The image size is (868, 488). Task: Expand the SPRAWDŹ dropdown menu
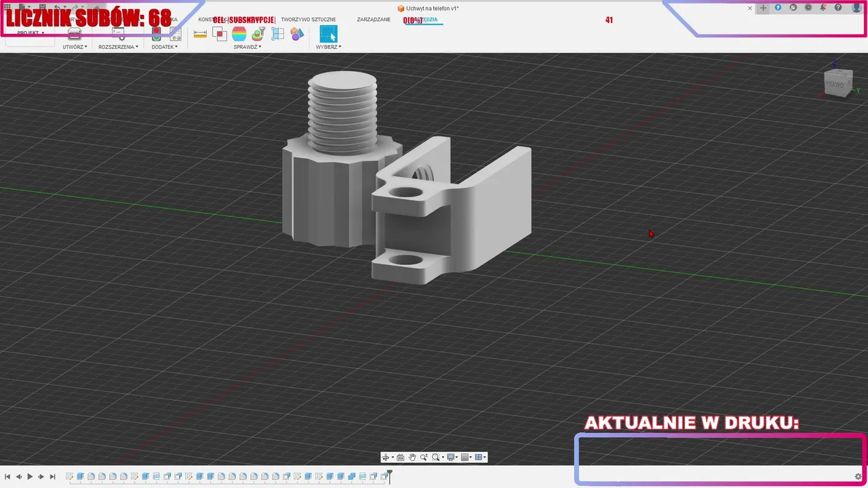pos(247,47)
